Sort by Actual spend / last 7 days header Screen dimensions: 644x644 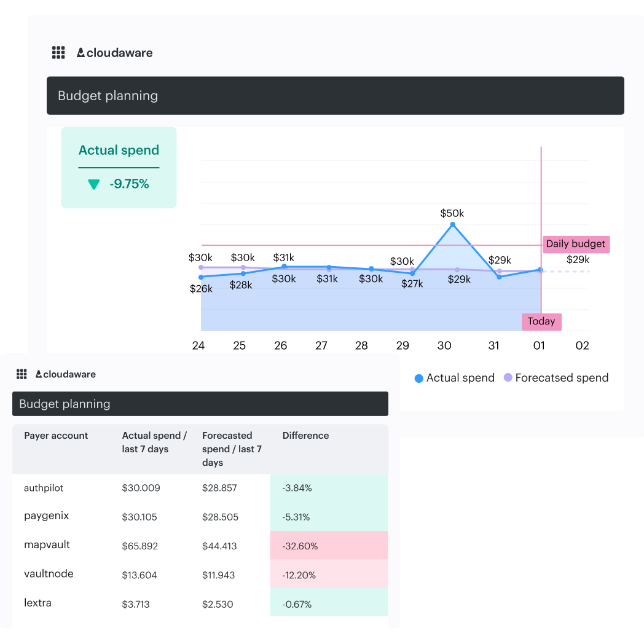click(x=154, y=442)
